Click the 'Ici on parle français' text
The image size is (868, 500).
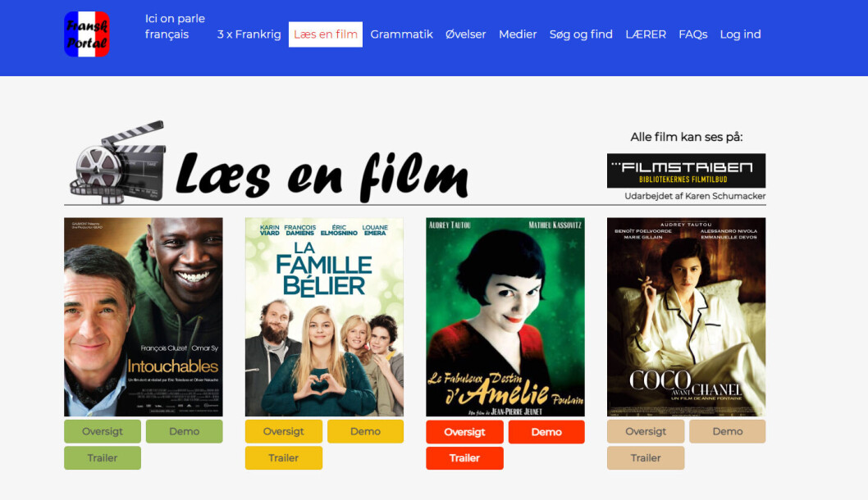click(x=175, y=26)
